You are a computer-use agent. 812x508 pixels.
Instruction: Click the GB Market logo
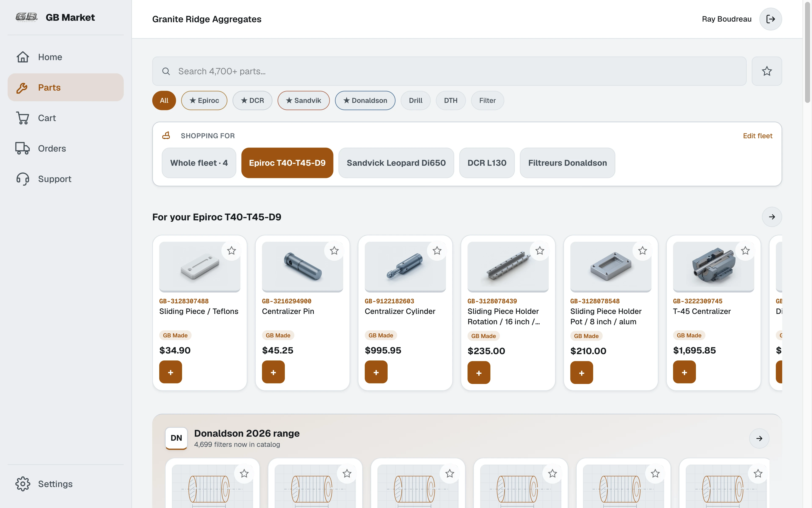[26, 17]
